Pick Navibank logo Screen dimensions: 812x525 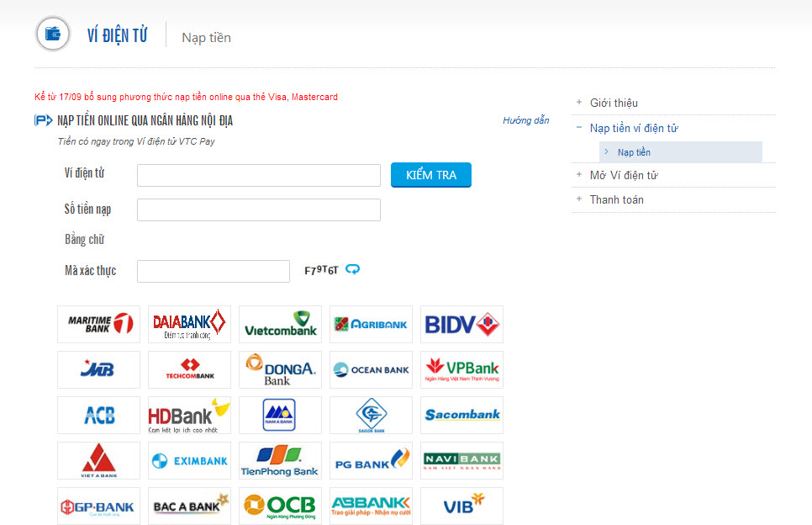(x=462, y=461)
